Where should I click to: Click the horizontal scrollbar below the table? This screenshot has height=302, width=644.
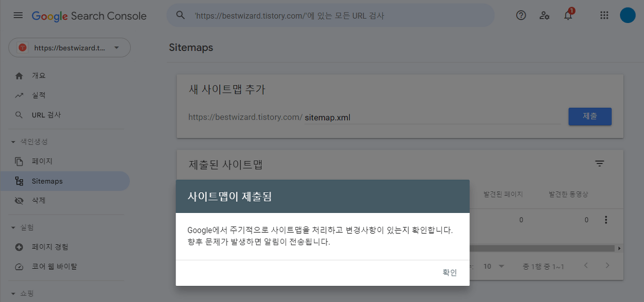pos(543,248)
